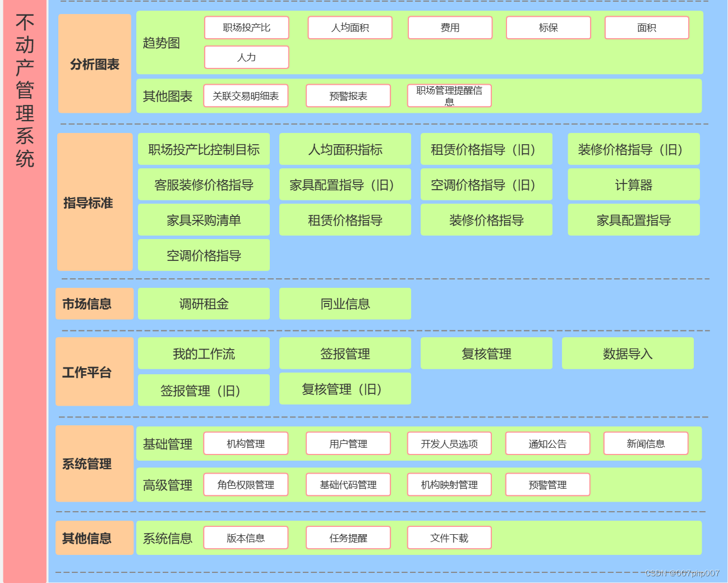Click the 用户管理 box
This screenshot has height=583, width=728.
tap(348, 443)
